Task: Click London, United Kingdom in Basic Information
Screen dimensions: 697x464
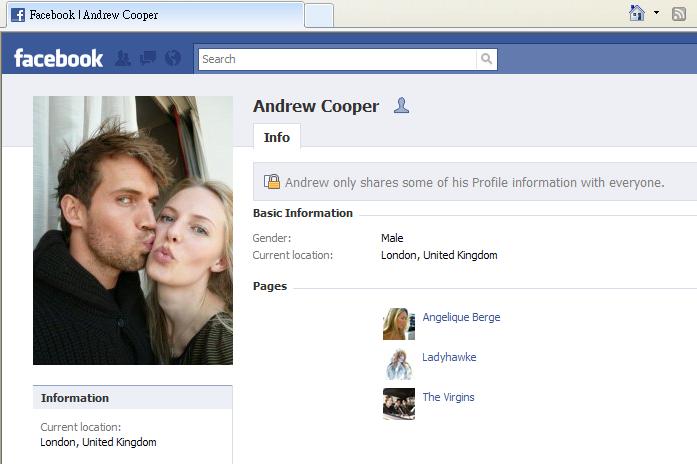Action: (x=439, y=255)
